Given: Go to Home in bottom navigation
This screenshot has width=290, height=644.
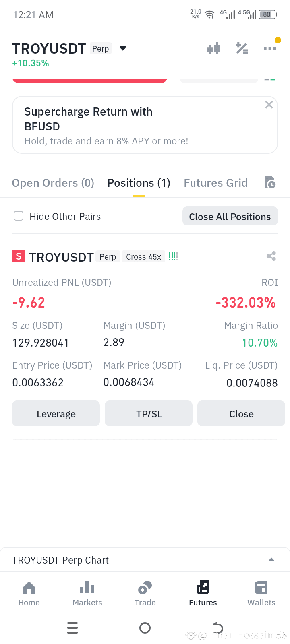Looking at the screenshot, I should 29,594.
